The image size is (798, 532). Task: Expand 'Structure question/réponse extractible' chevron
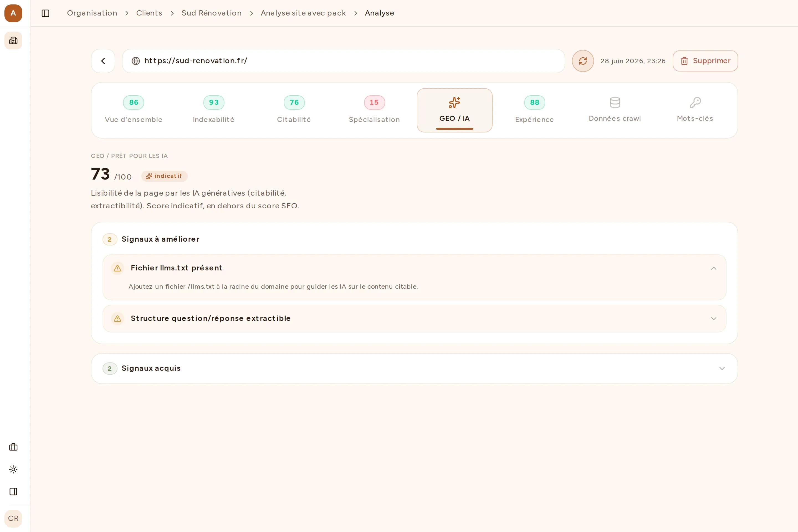714,319
